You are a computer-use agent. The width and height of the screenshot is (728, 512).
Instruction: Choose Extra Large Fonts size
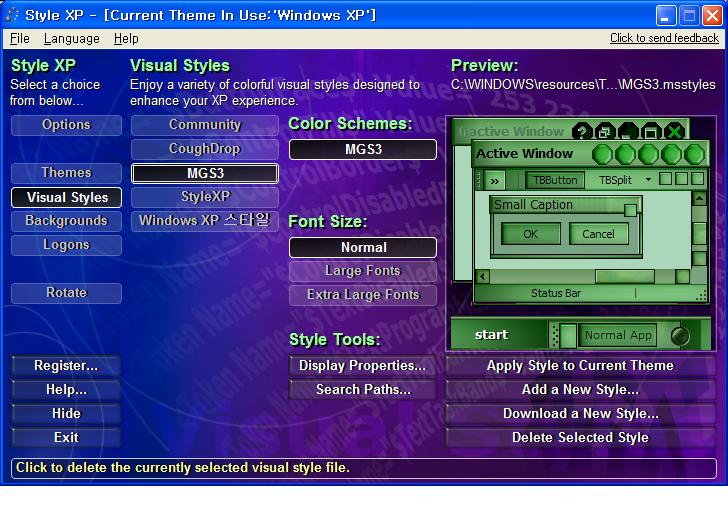click(363, 295)
